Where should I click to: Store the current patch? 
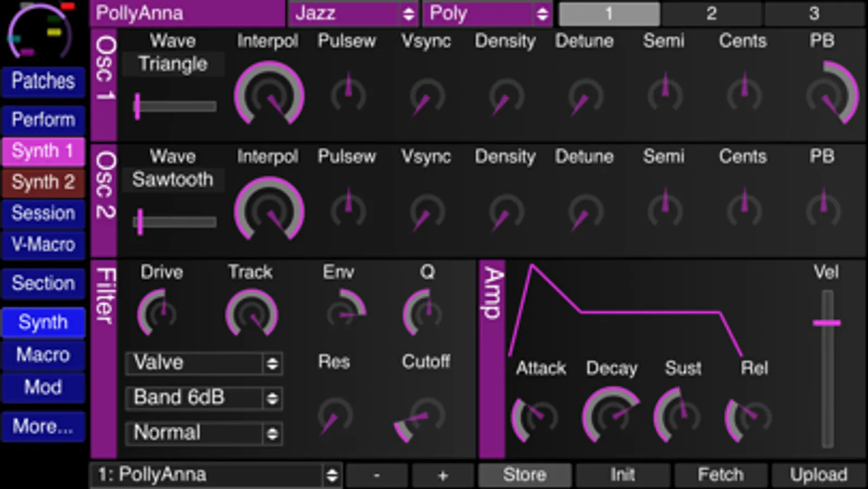point(524,475)
